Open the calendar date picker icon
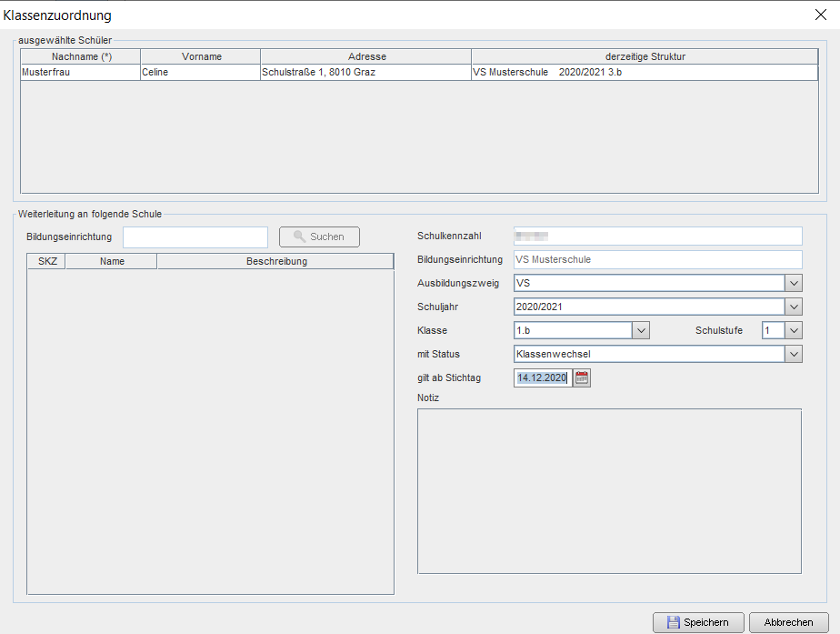Viewport: 840px width, 634px height. click(583, 378)
